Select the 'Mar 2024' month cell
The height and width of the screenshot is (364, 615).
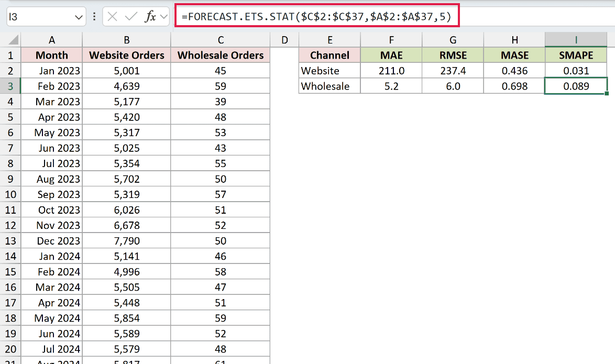(x=52, y=287)
